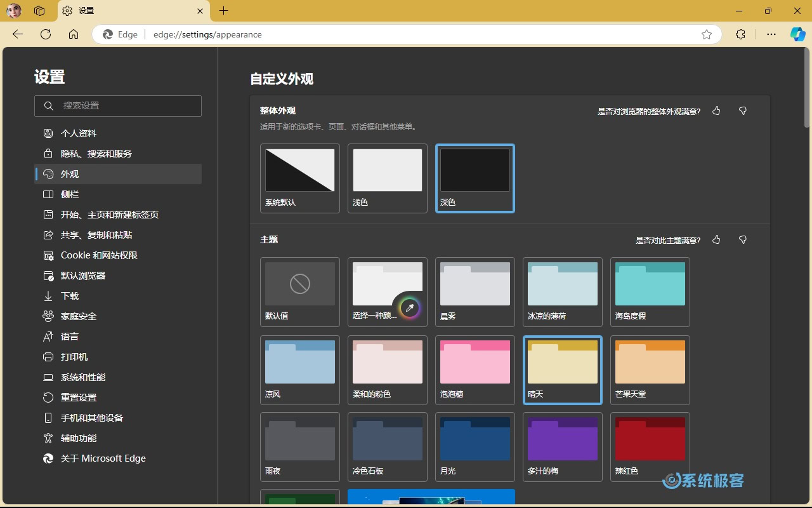Apply the 芒果天堂 theme
This screenshot has width=812, height=508.
click(x=650, y=370)
